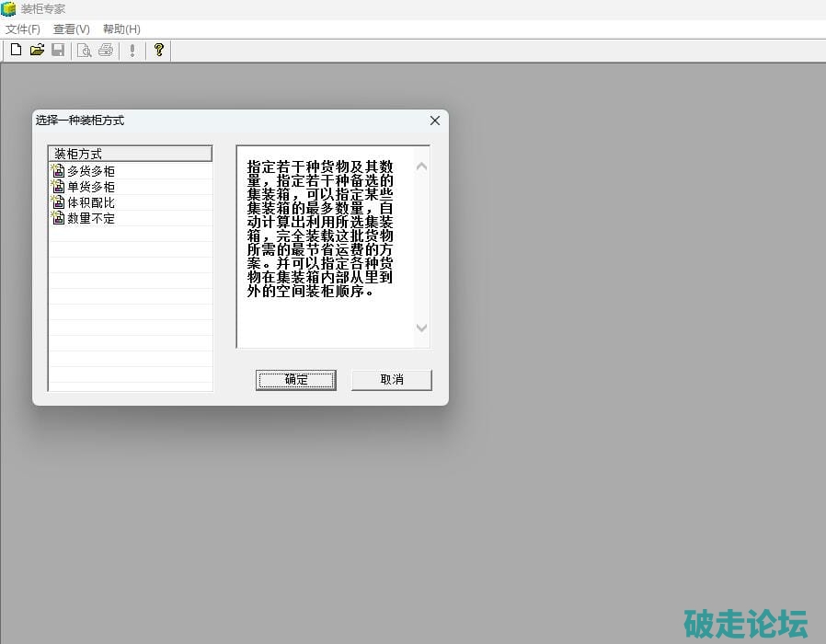Choose 数量不定 from the list
Viewport: 826px width, 644px height.
click(91, 219)
